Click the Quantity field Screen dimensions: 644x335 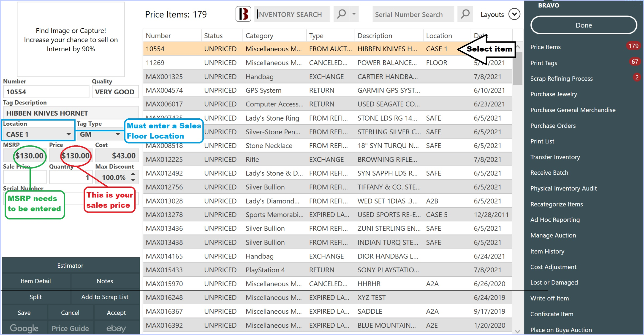[71, 177]
